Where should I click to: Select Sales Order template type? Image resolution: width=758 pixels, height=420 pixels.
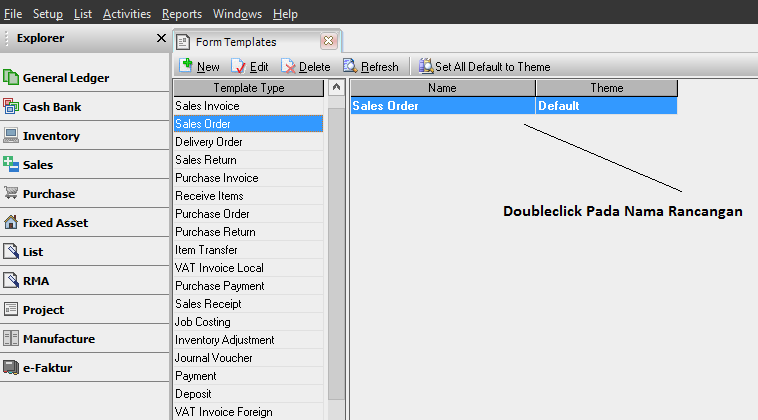[x=248, y=124]
